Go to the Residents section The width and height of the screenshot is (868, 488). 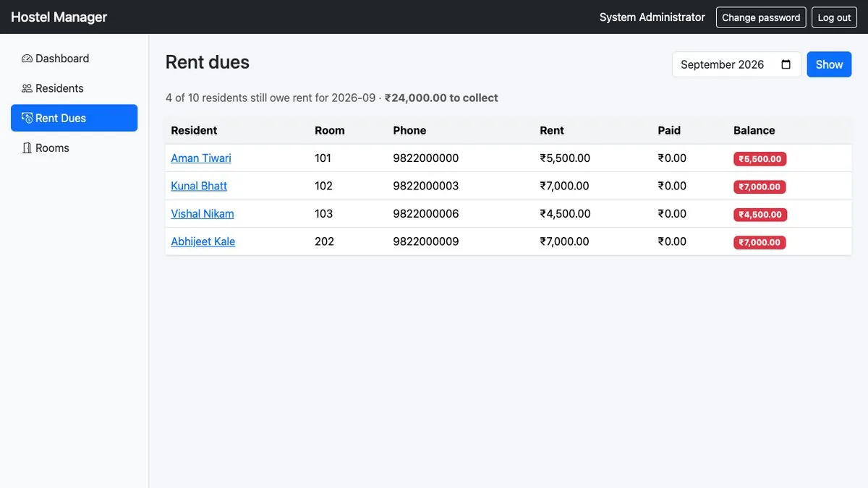[74, 88]
